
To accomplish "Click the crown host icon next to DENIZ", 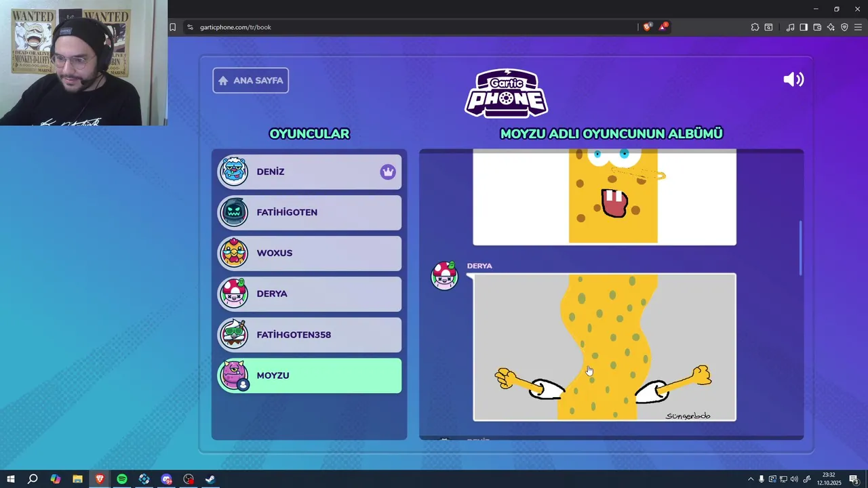I will (387, 171).
